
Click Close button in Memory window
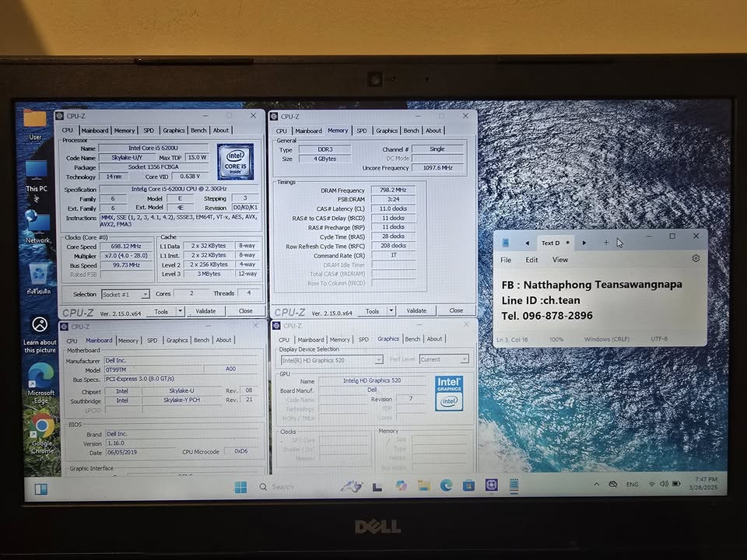tap(456, 310)
